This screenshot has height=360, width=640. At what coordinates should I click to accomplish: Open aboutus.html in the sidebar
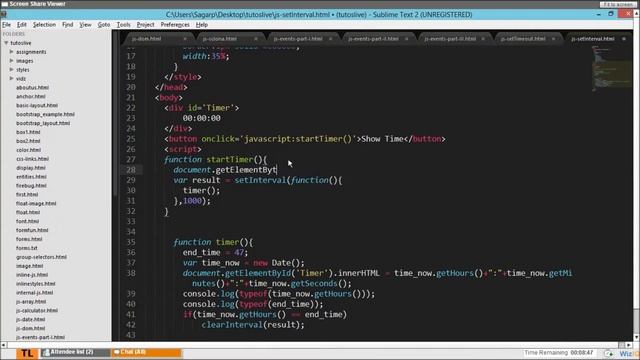pyautogui.click(x=32, y=87)
